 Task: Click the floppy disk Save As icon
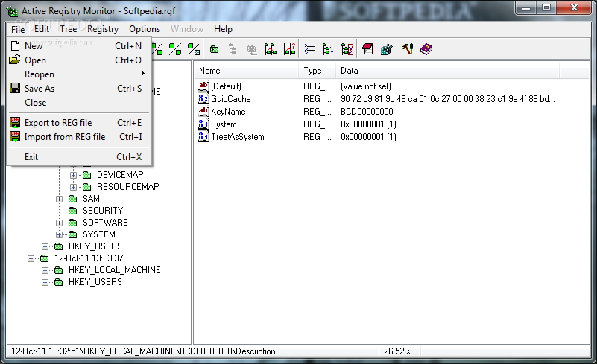(x=15, y=89)
